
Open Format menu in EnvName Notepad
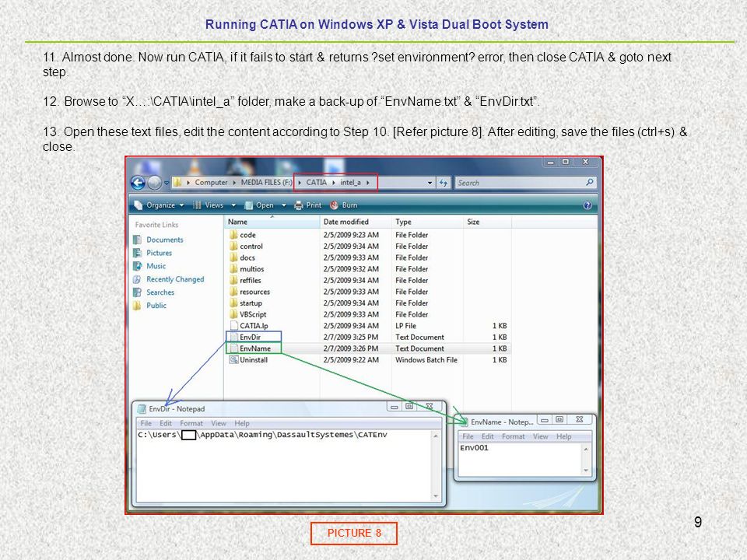tap(514, 436)
